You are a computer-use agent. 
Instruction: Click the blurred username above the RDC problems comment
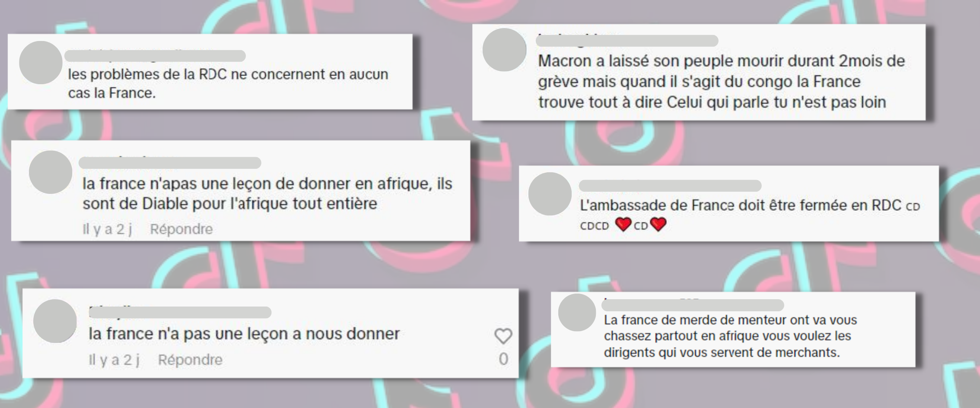pos(155,56)
